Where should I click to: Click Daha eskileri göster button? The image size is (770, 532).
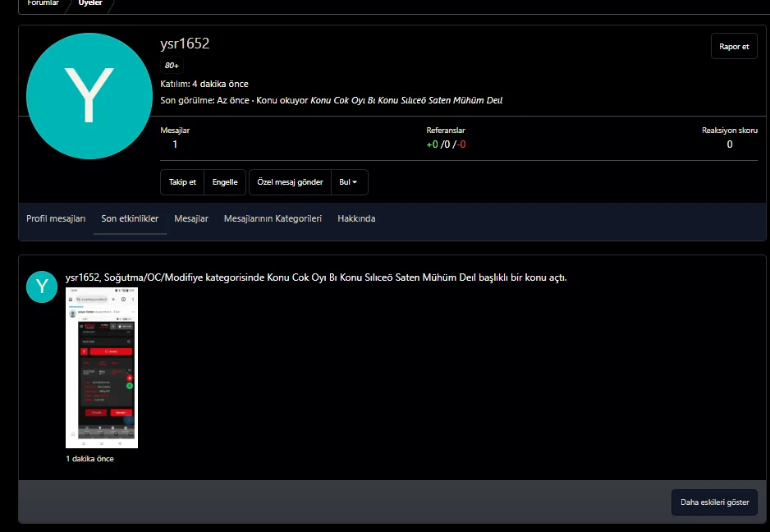point(714,502)
